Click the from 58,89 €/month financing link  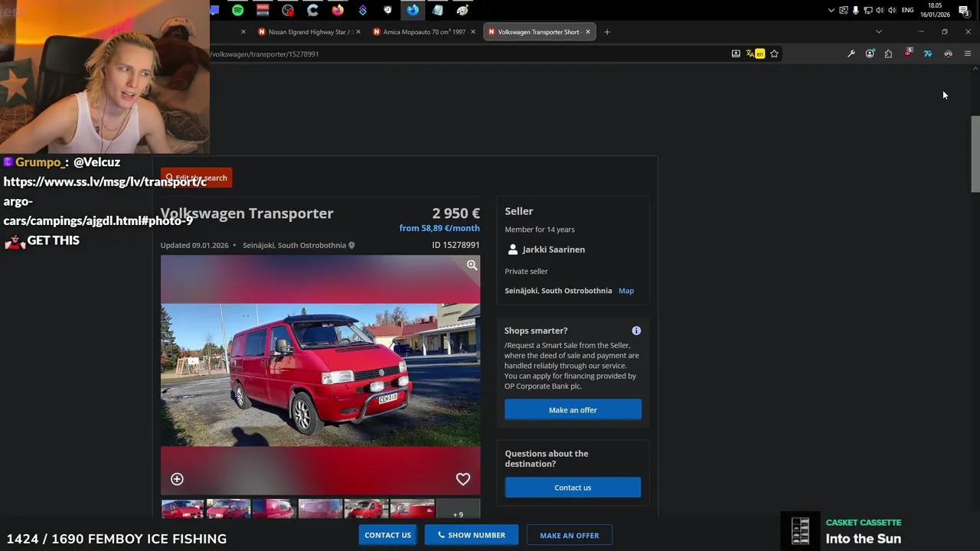coord(439,228)
